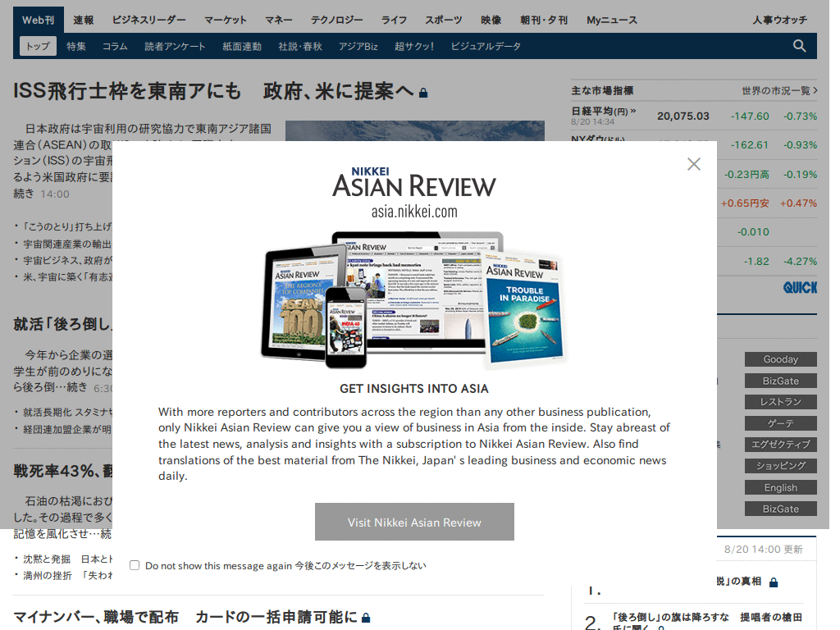The height and width of the screenshot is (630, 840).
Task: Click the lock icon beside 説」の真相
Action: [x=774, y=582]
